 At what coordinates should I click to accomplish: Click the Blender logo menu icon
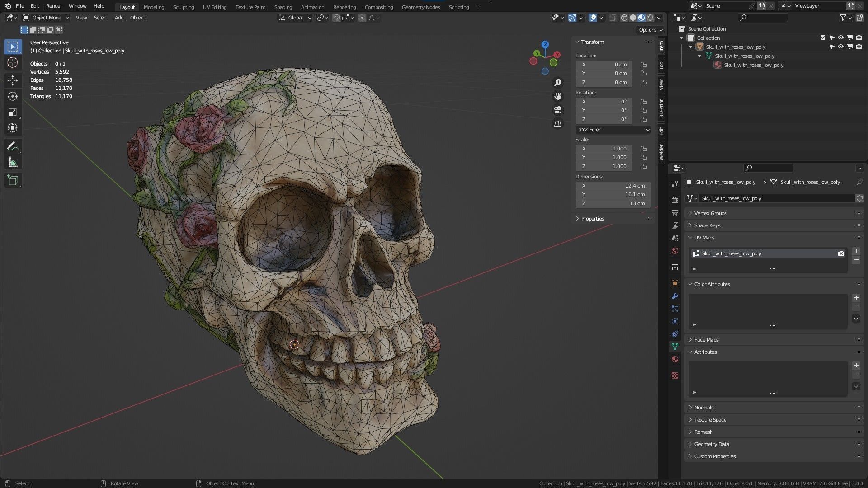(x=8, y=6)
